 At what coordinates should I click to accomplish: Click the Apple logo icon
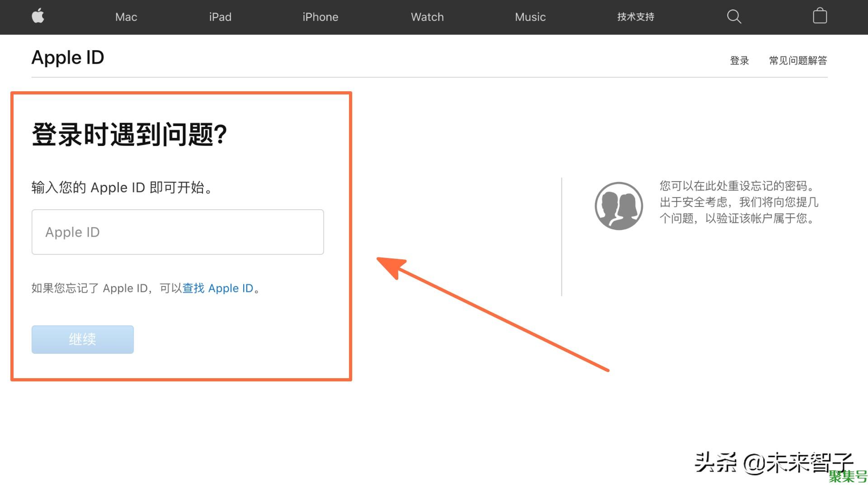(x=38, y=16)
